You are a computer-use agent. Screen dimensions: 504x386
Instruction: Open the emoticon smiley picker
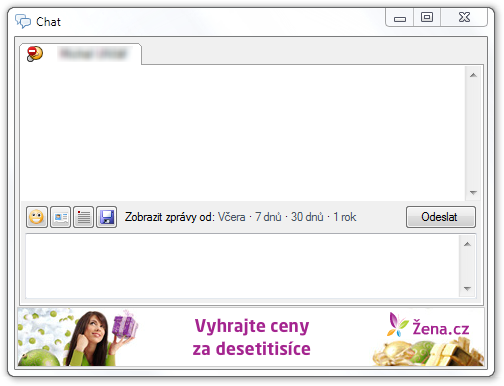point(37,217)
